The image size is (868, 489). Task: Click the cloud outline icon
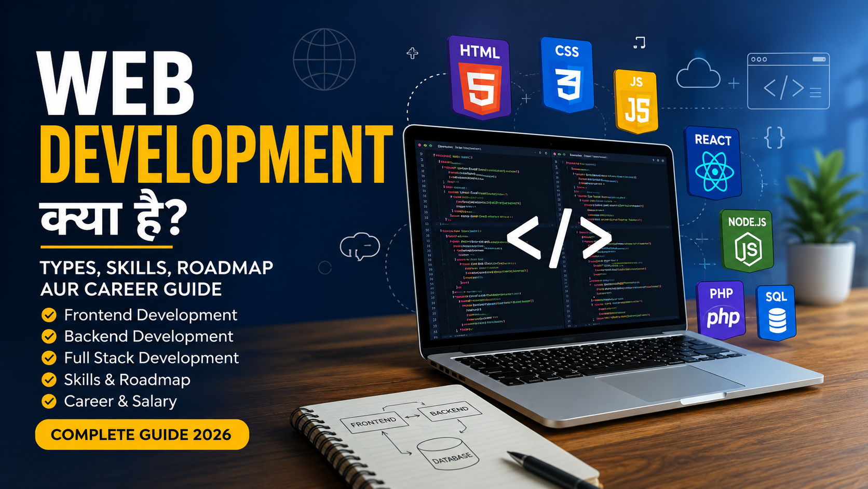point(698,73)
